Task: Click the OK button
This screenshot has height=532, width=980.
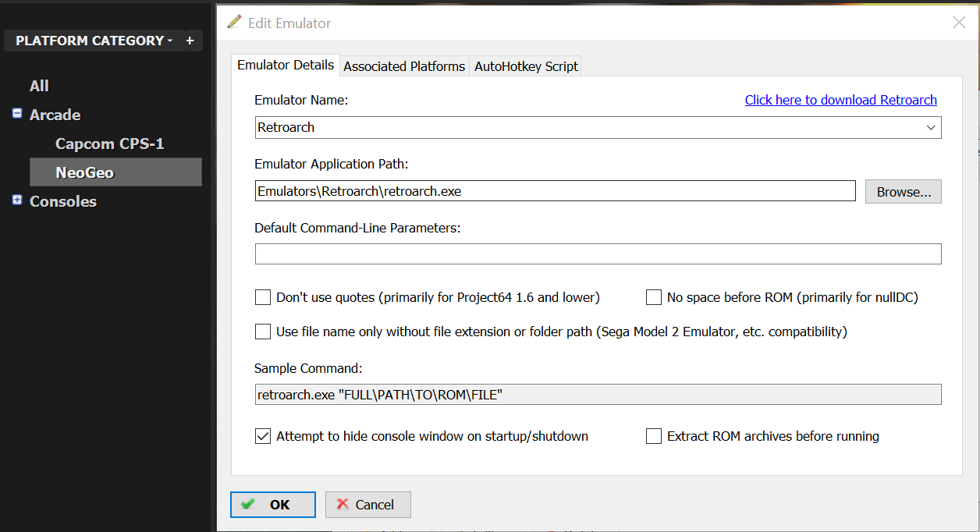Action: 273,505
